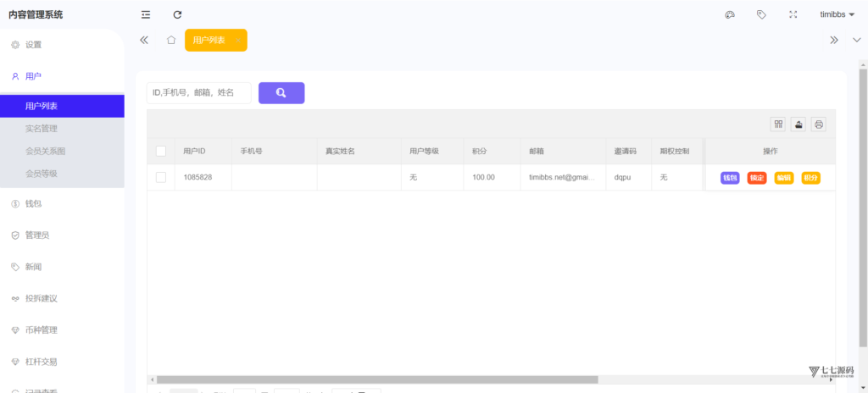
Task: Click the table horizontal scrollbar thumb
Action: pos(377,379)
